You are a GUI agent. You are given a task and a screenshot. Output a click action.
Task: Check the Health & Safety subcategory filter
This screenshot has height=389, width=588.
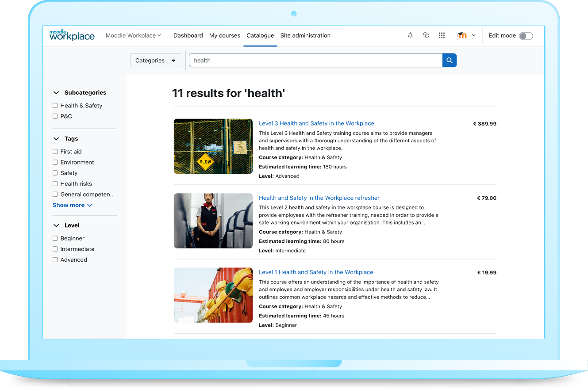(55, 105)
